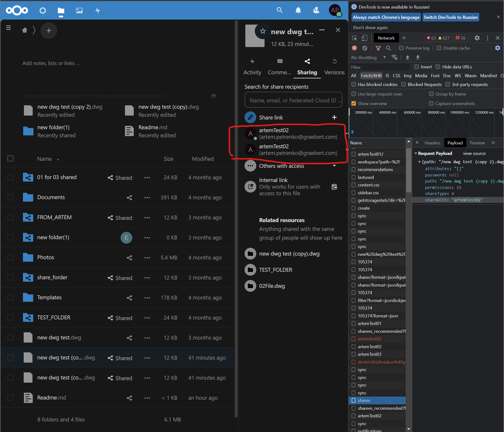Open the Photos app icon in header
This screenshot has width=504, height=432.
pos(79,11)
